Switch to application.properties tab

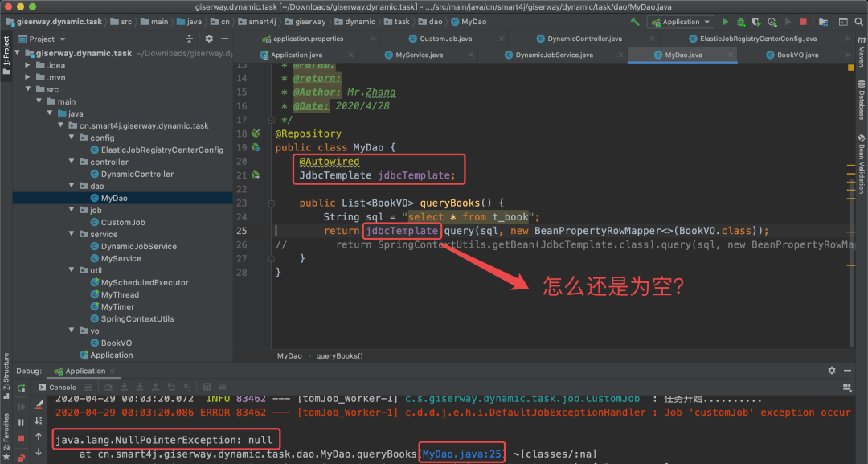click(x=308, y=39)
